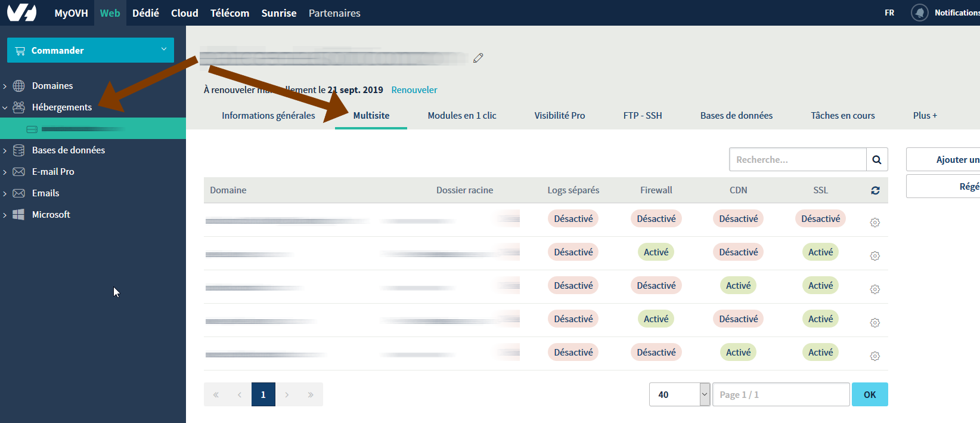Open gear settings for fifth domain row
The height and width of the screenshot is (423, 980).
point(875,356)
